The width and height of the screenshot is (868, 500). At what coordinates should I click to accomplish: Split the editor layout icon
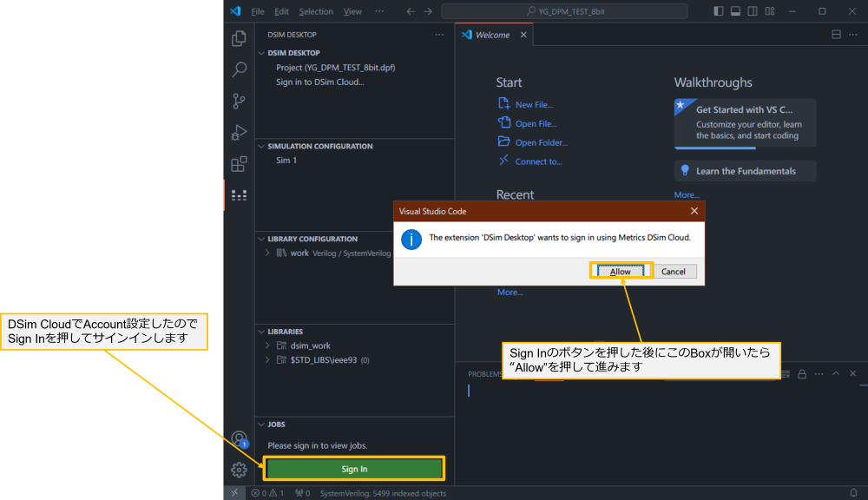click(836, 35)
